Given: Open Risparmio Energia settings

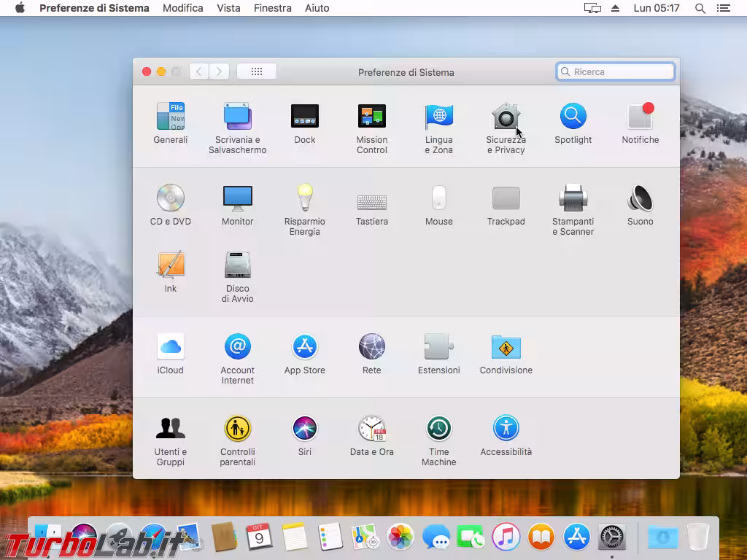Looking at the screenshot, I should click(x=304, y=198).
